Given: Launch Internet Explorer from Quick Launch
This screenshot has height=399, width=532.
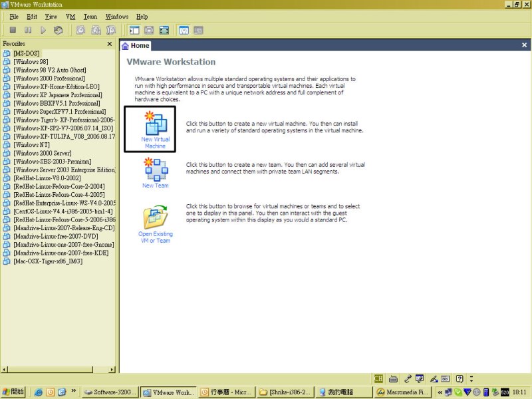Looking at the screenshot, I should [39, 392].
